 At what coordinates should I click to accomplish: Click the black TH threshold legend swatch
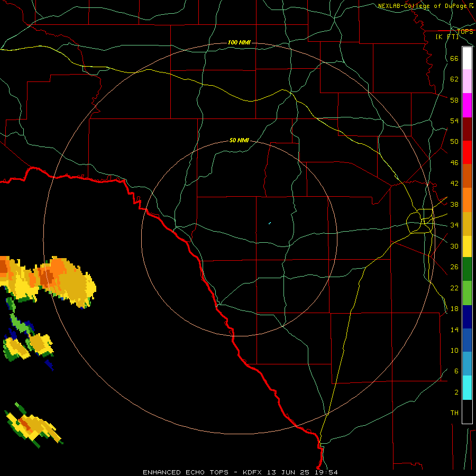[467, 411]
